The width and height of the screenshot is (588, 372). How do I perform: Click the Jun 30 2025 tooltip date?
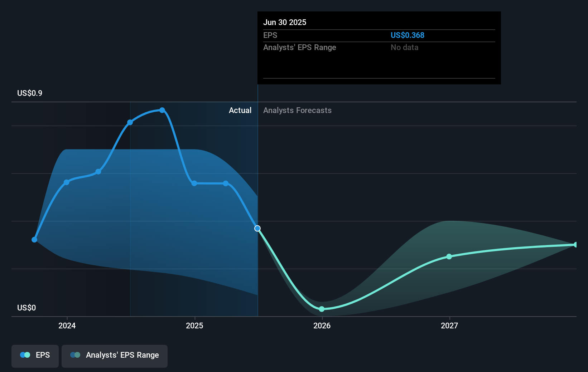285,22
